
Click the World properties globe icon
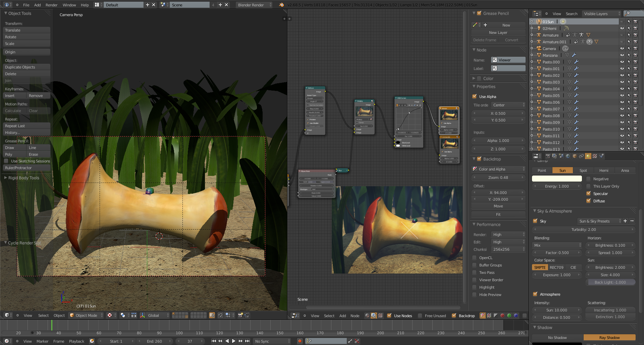pos(568,156)
